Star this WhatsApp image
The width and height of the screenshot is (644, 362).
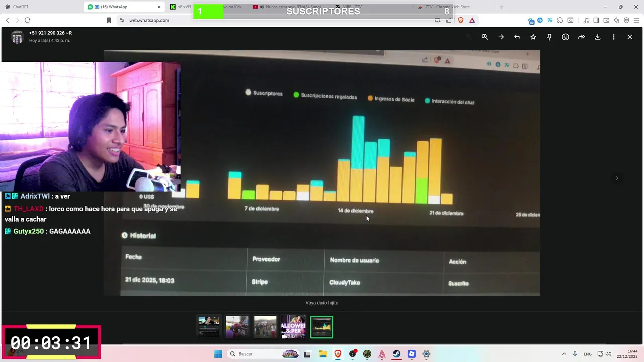point(533,37)
